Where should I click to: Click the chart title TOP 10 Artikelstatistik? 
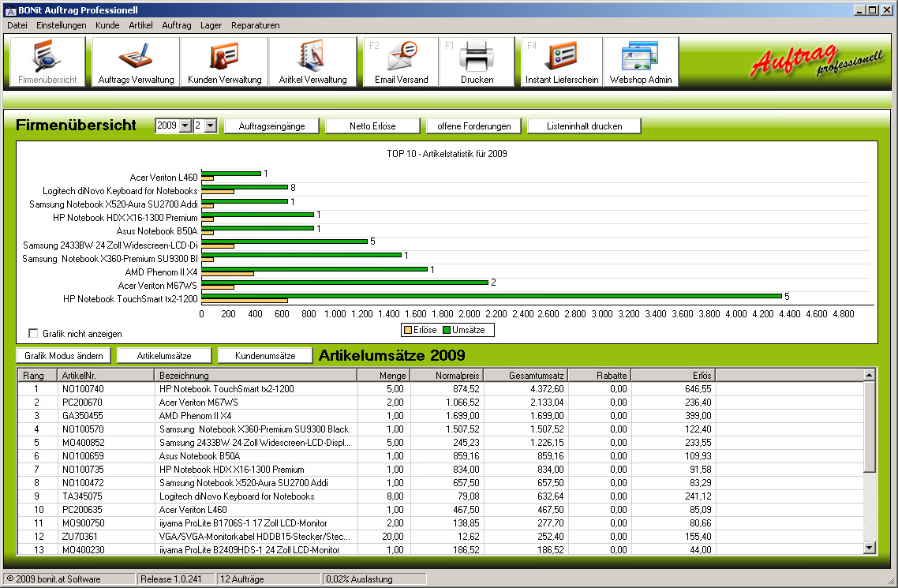[447, 153]
